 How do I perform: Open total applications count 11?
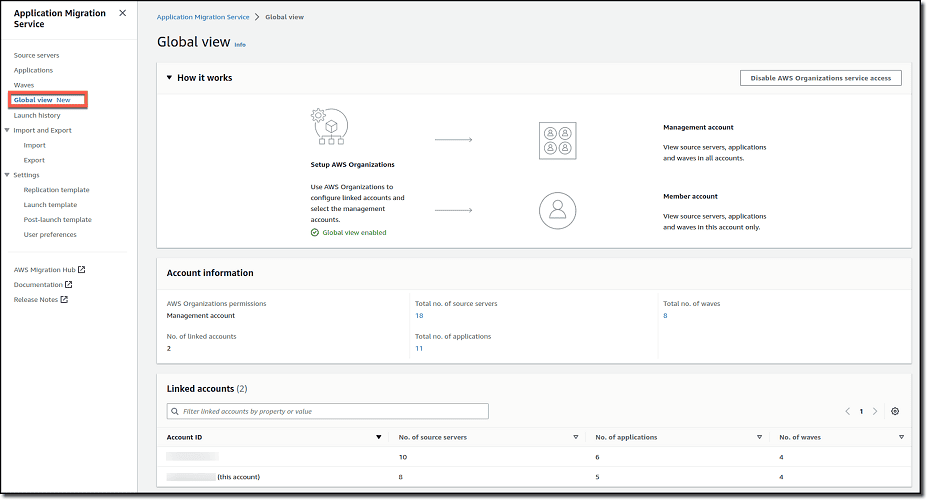[419, 349]
